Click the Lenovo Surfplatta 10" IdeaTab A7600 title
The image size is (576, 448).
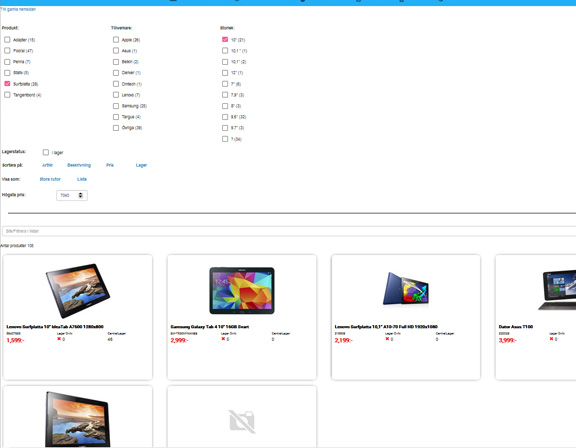pos(55,326)
